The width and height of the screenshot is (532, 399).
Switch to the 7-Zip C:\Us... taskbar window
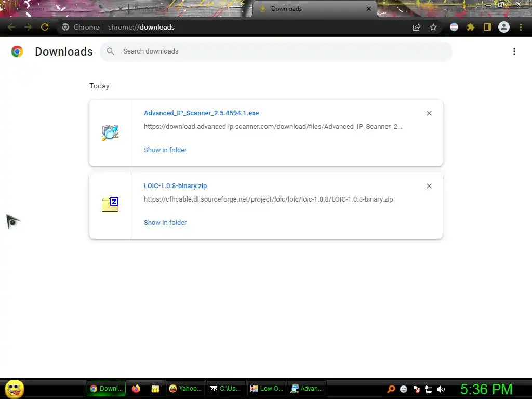click(x=225, y=389)
